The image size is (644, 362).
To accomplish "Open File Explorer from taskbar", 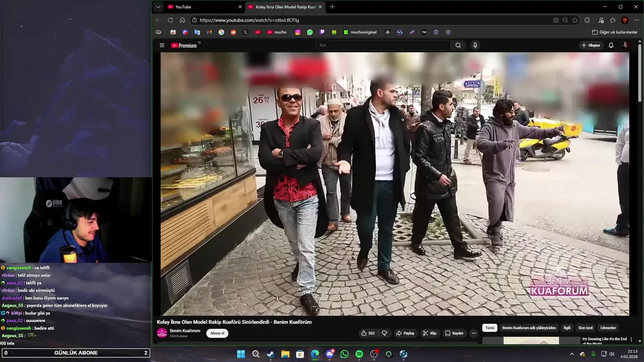I will (x=285, y=354).
